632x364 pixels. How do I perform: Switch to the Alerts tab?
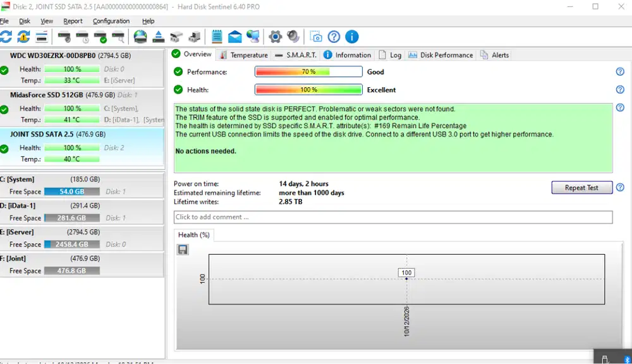click(x=495, y=55)
